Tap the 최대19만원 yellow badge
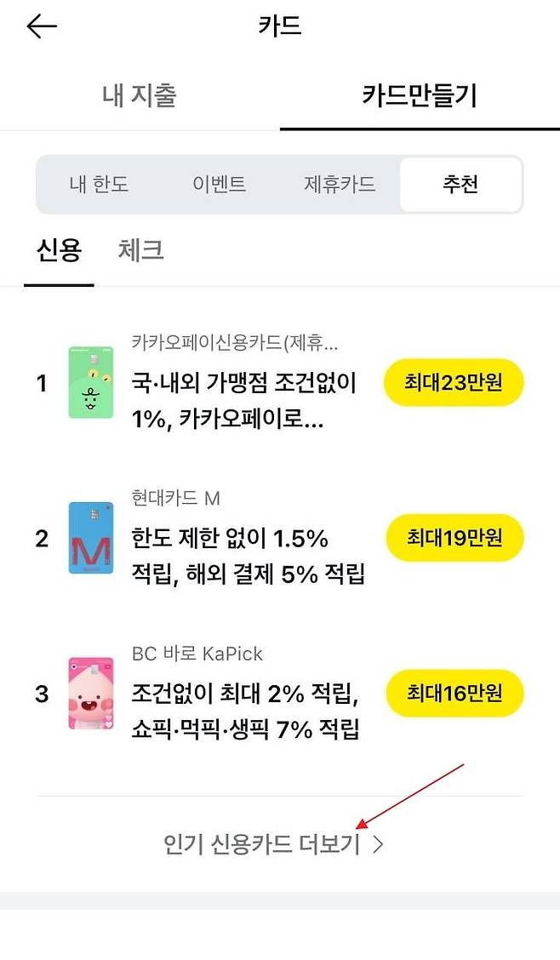This screenshot has height=960, width=560. [454, 537]
